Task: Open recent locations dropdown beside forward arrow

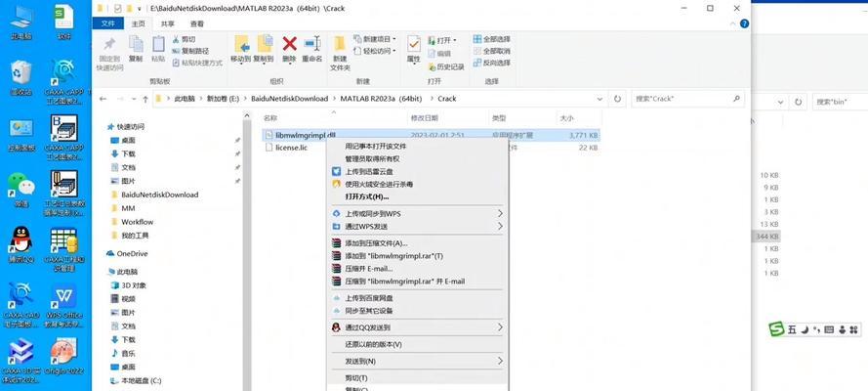Action: click(x=134, y=99)
